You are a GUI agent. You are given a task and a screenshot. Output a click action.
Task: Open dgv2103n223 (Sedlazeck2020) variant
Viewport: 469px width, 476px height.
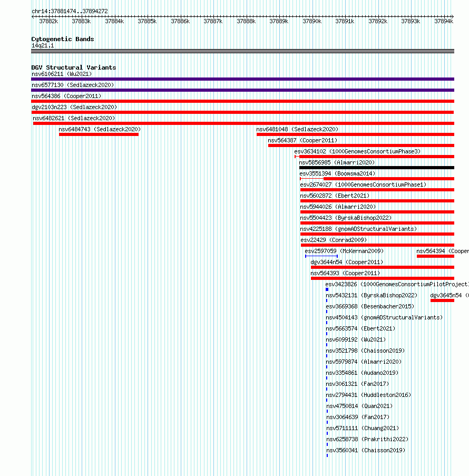[x=74, y=107]
